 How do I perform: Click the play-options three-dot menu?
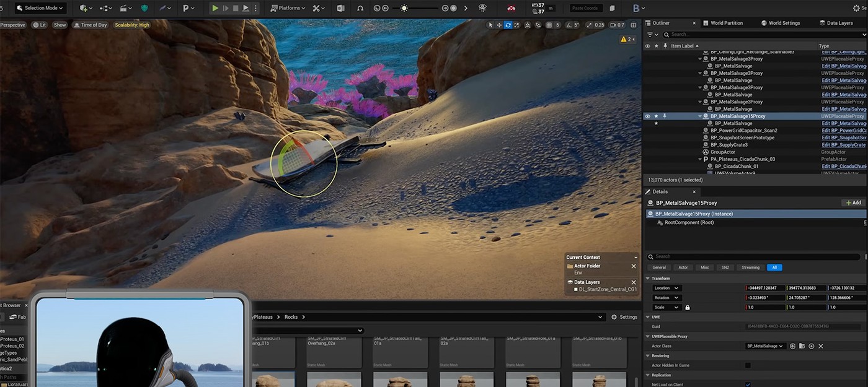point(255,8)
